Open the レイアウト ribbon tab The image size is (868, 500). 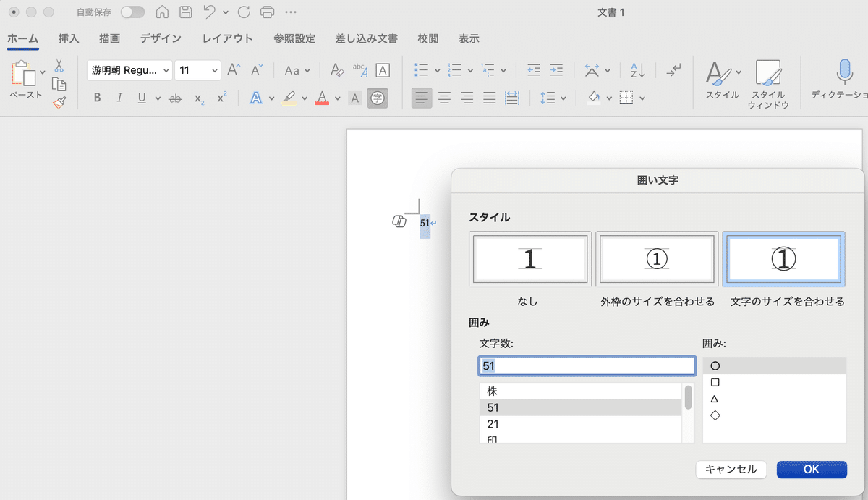[228, 38]
